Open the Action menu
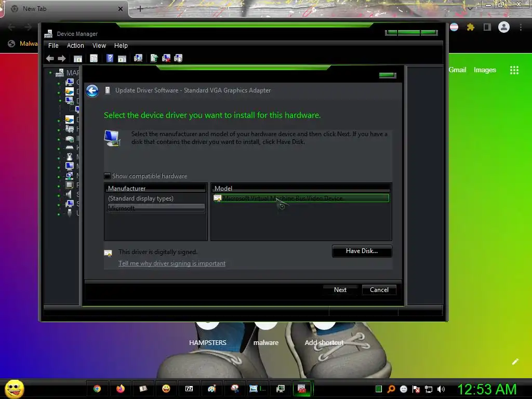The height and width of the screenshot is (399, 532). (75, 46)
